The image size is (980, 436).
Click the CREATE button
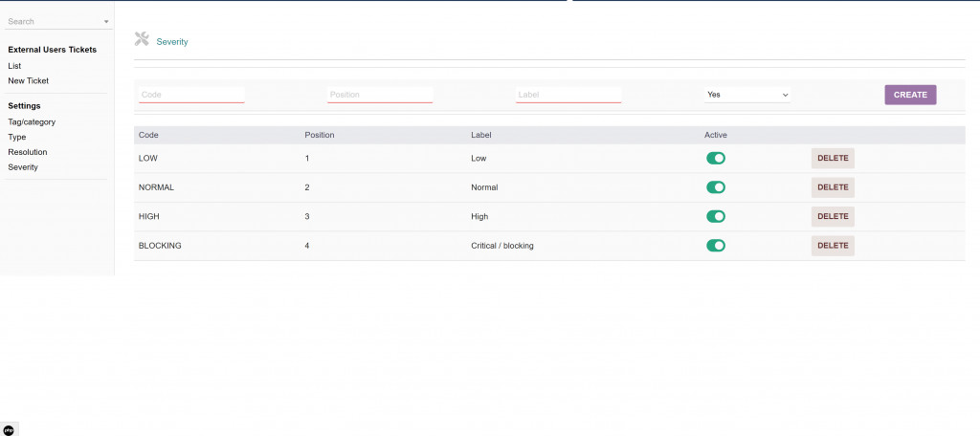[x=910, y=95]
